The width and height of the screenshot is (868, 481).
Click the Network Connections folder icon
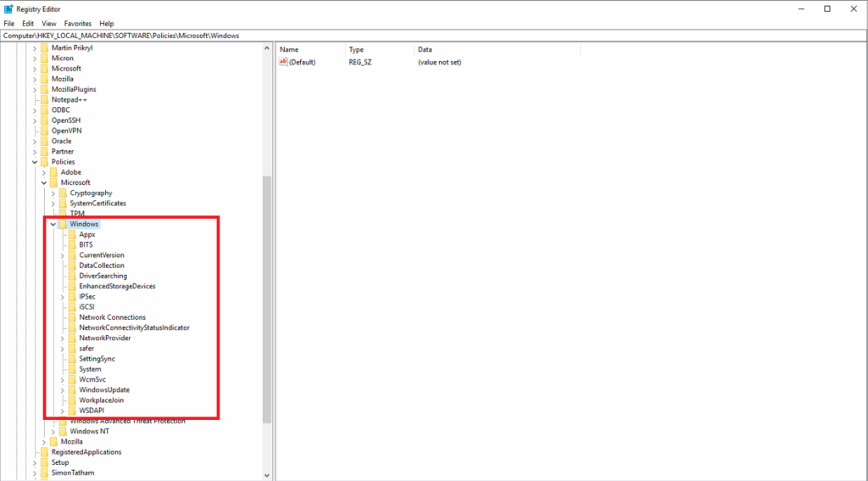click(x=72, y=317)
